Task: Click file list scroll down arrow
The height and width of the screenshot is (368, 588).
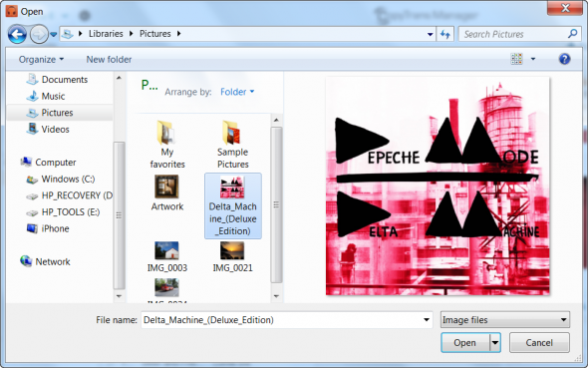Action: [x=276, y=296]
